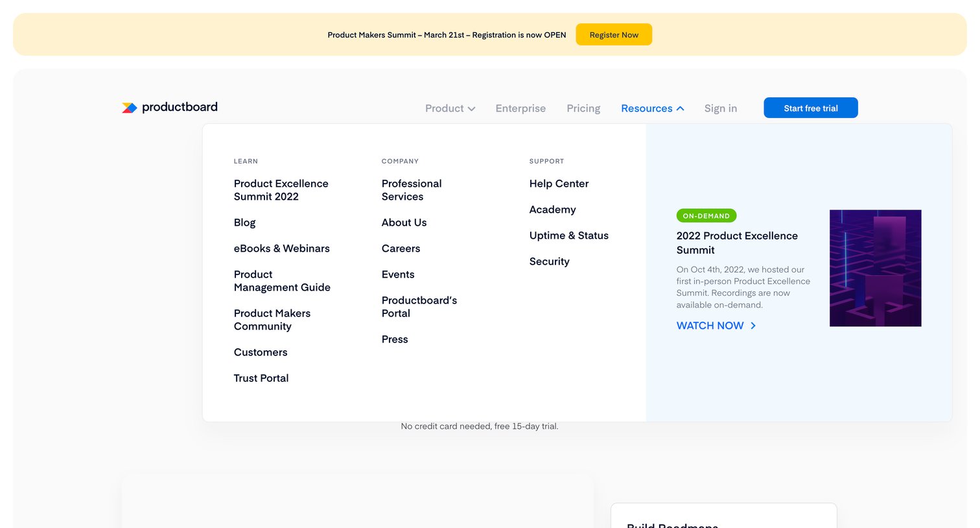Viewport: 980px width, 528px height.
Task: Open the About Us link
Action: [404, 222]
